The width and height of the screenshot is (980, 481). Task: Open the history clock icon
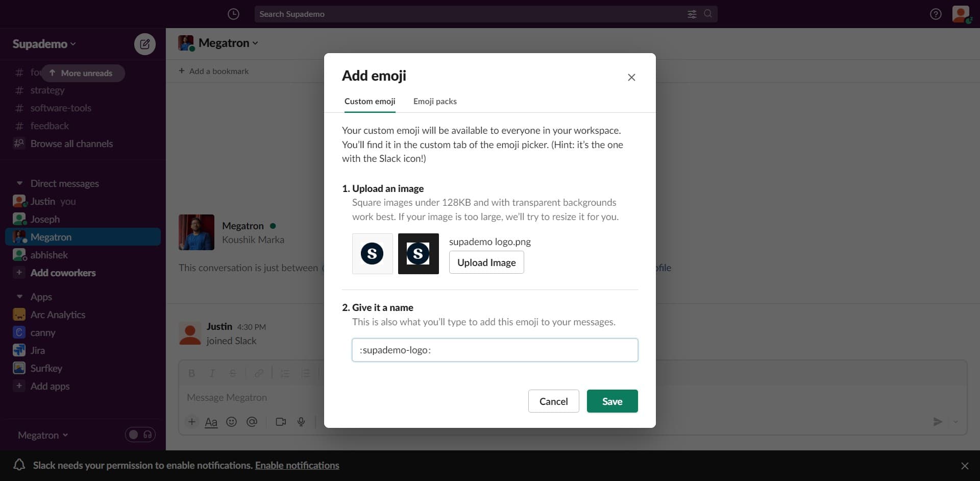233,14
